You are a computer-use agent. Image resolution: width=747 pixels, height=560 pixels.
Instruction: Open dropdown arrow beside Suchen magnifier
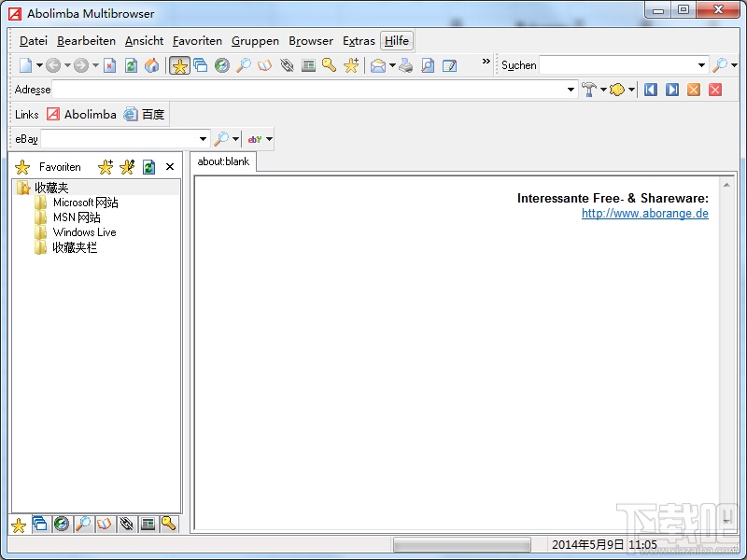pos(734,65)
